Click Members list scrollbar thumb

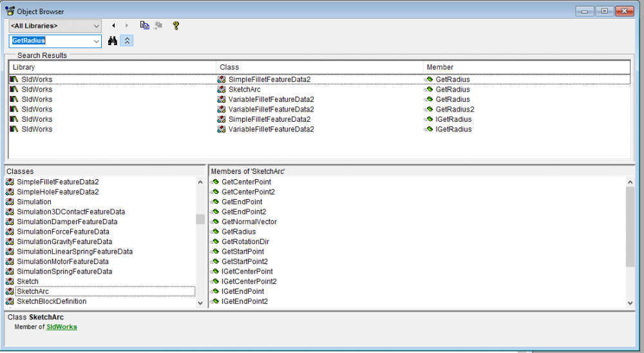(x=630, y=227)
